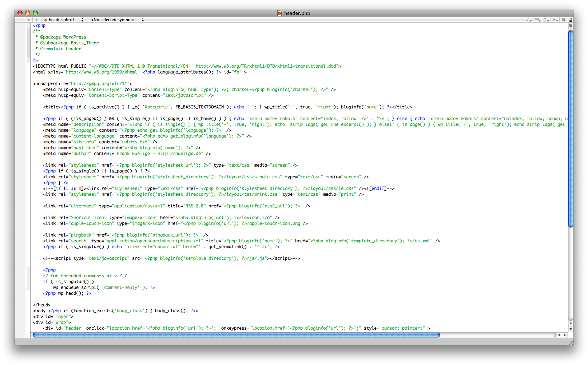Toggle the file lock padlock icon
588x365 pixels.
click(571, 20)
